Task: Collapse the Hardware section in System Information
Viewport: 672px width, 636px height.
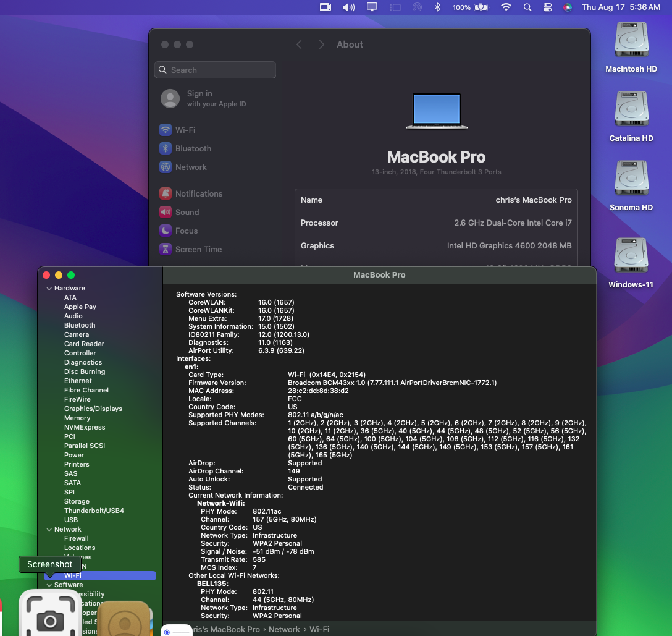Action: pos(50,288)
